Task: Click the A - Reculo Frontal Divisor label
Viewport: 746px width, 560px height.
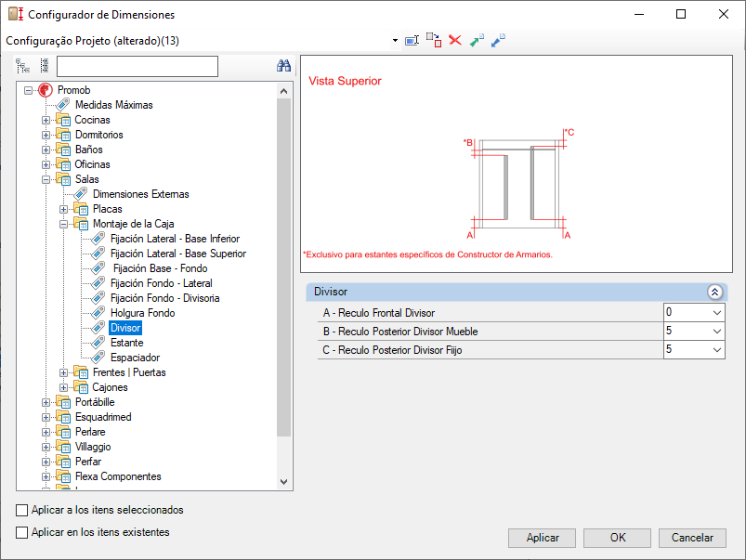Action: click(x=379, y=313)
